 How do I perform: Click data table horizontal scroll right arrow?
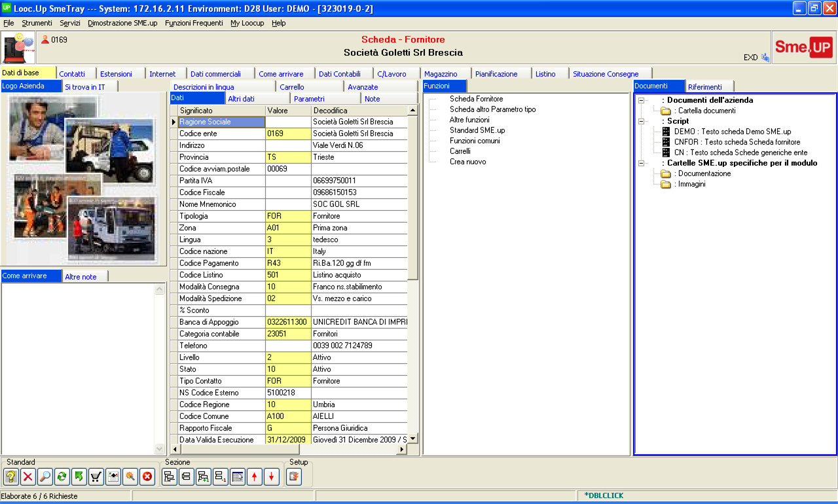pyautogui.click(x=402, y=450)
